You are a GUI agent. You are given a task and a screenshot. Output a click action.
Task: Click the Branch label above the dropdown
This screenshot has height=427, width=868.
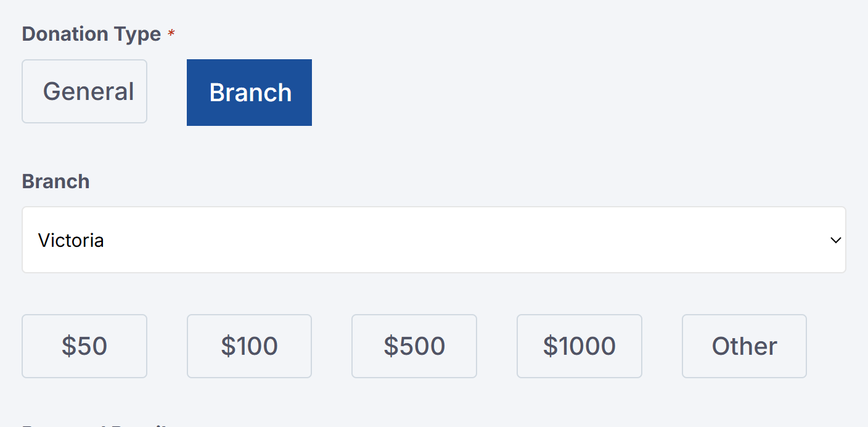coord(55,181)
